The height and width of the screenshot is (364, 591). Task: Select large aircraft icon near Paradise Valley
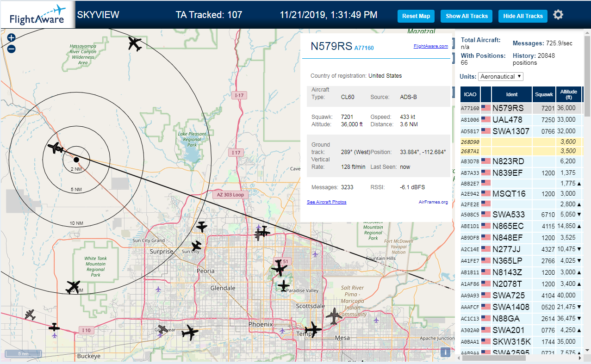tap(279, 268)
